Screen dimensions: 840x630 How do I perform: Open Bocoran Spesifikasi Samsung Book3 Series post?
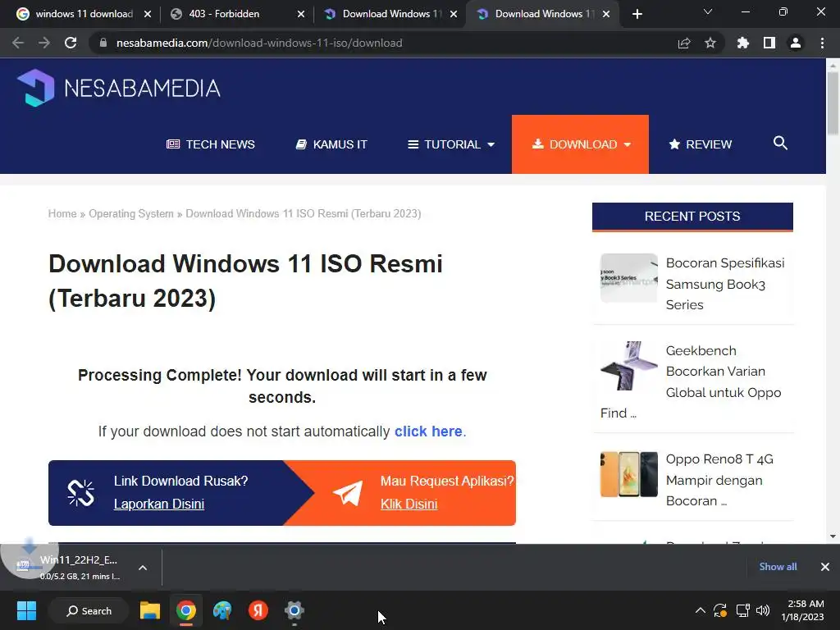(x=725, y=284)
